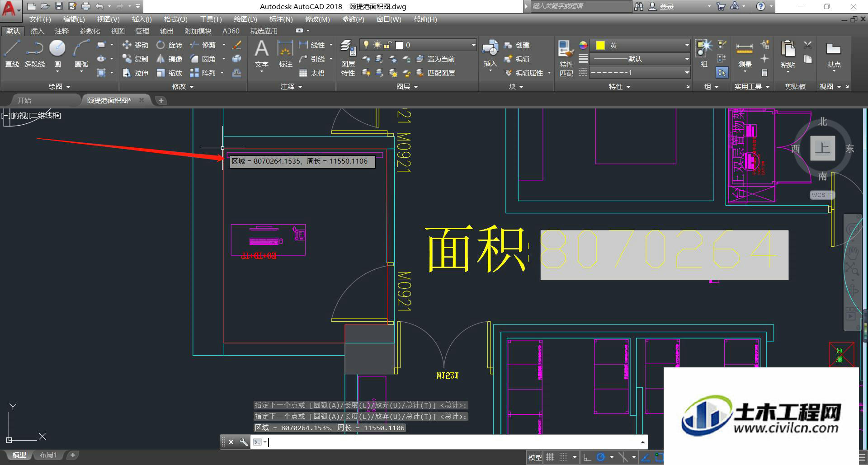
Task: Click the 缩放 (Scale) tool
Action: [x=169, y=73]
